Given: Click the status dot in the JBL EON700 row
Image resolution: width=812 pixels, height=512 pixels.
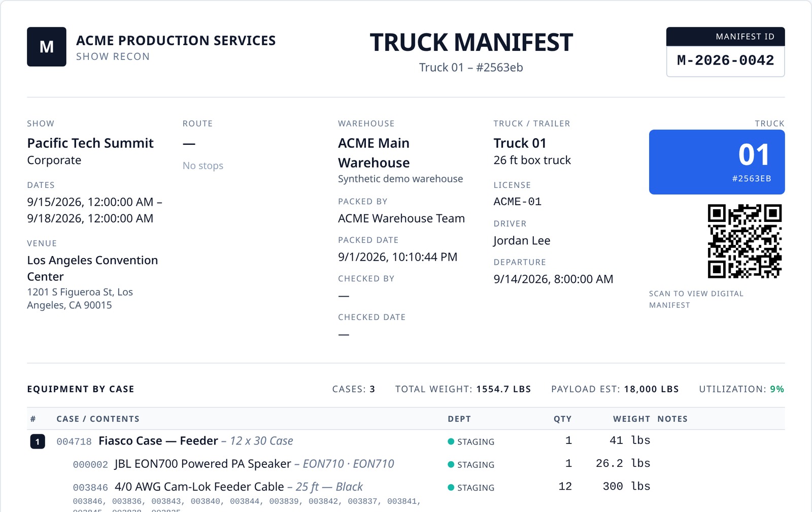Looking at the screenshot, I should pyautogui.click(x=451, y=464).
